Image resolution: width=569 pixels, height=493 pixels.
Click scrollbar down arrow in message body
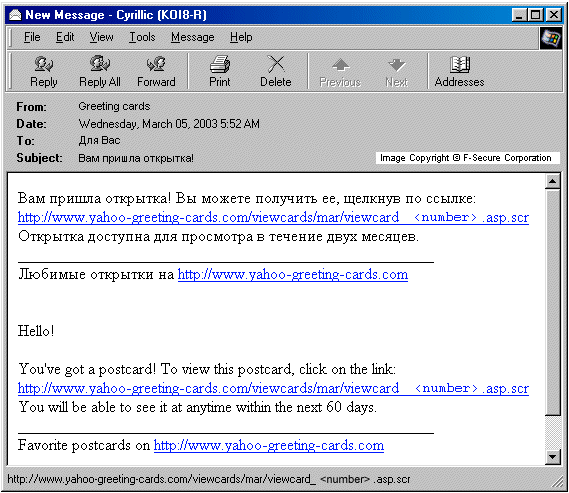pyautogui.click(x=553, y=457)
